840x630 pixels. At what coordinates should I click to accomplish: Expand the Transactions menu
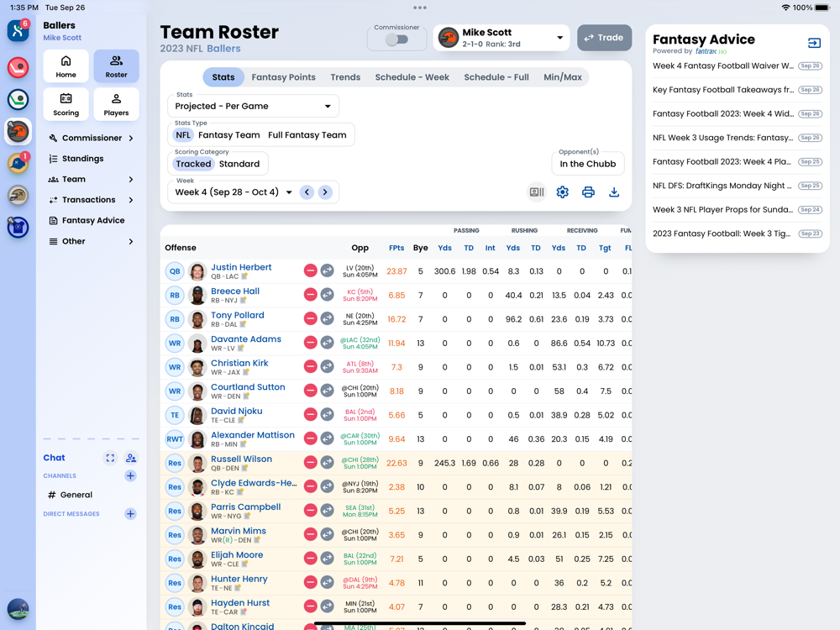coord(91,200)
